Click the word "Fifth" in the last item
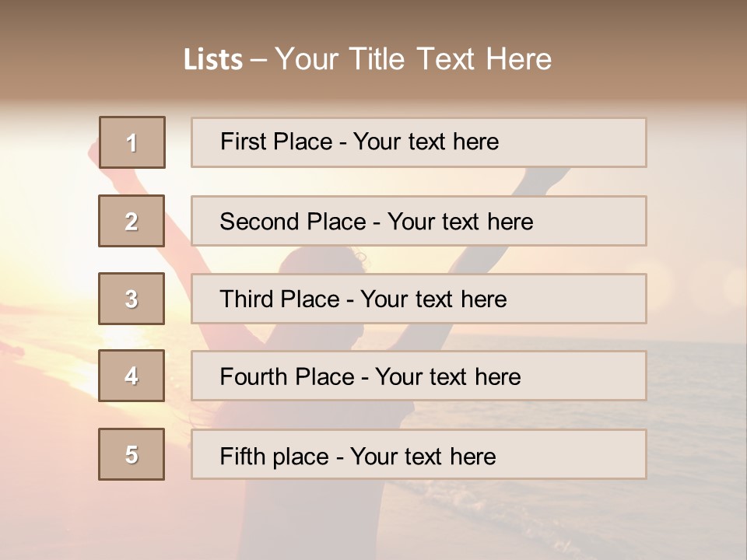The image size is (747, 560). coord(244,456)
